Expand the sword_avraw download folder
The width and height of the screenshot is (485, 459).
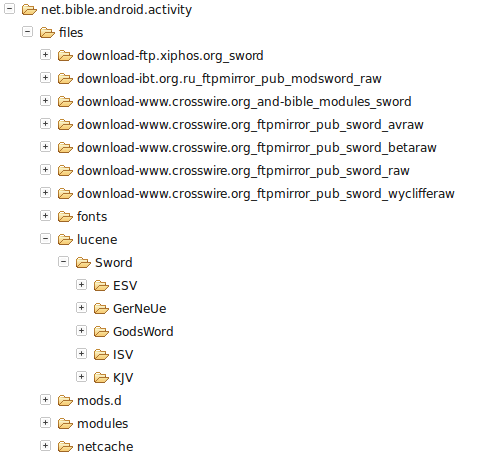[x=45, y=124]
